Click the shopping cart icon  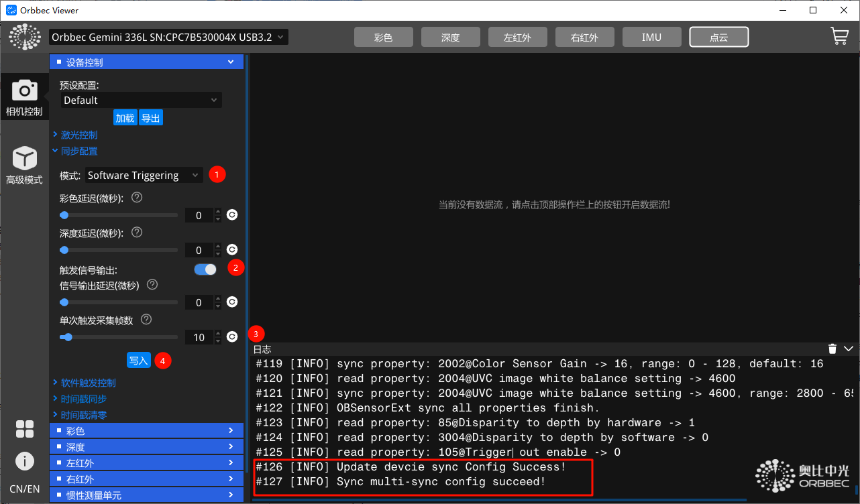click(839, 37)
